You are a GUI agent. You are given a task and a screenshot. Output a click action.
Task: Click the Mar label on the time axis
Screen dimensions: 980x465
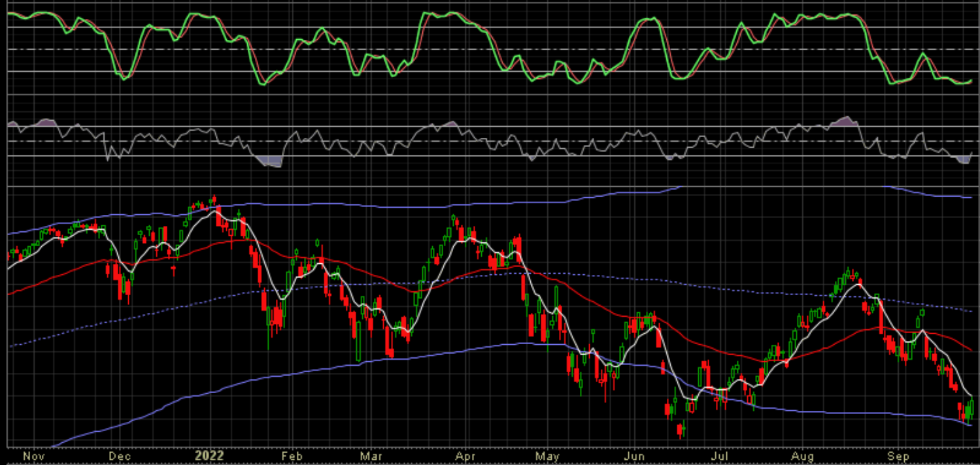click(371, 456)
